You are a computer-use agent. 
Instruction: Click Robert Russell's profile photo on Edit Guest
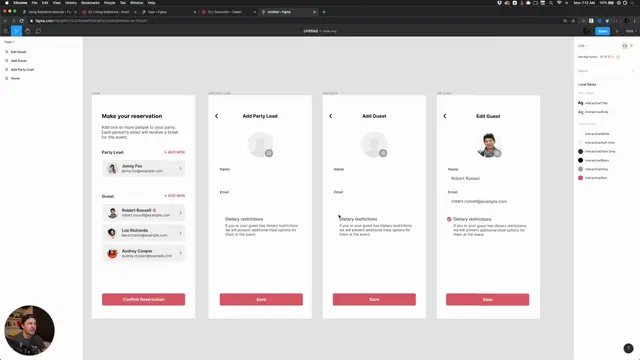[489, 145]
